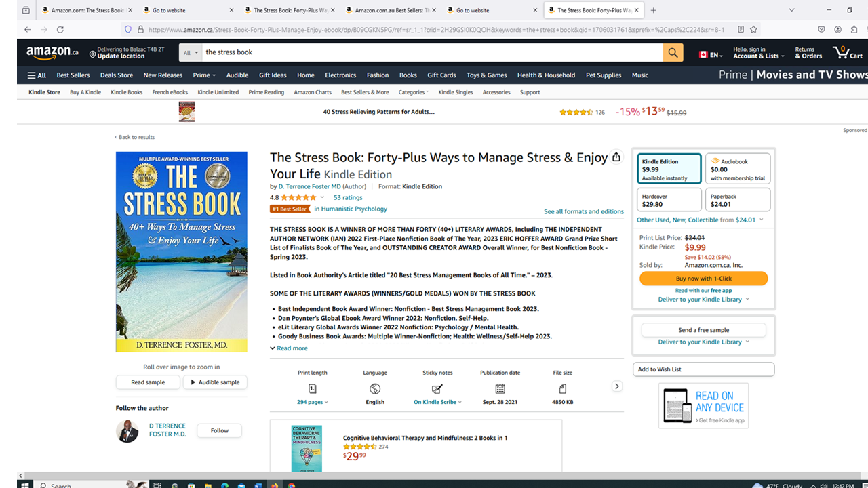Image resolution: width=868 pixels, height=488 pixels.
Task: Go to Gift Cards in the navigation bar
Action: pos(441,75)
